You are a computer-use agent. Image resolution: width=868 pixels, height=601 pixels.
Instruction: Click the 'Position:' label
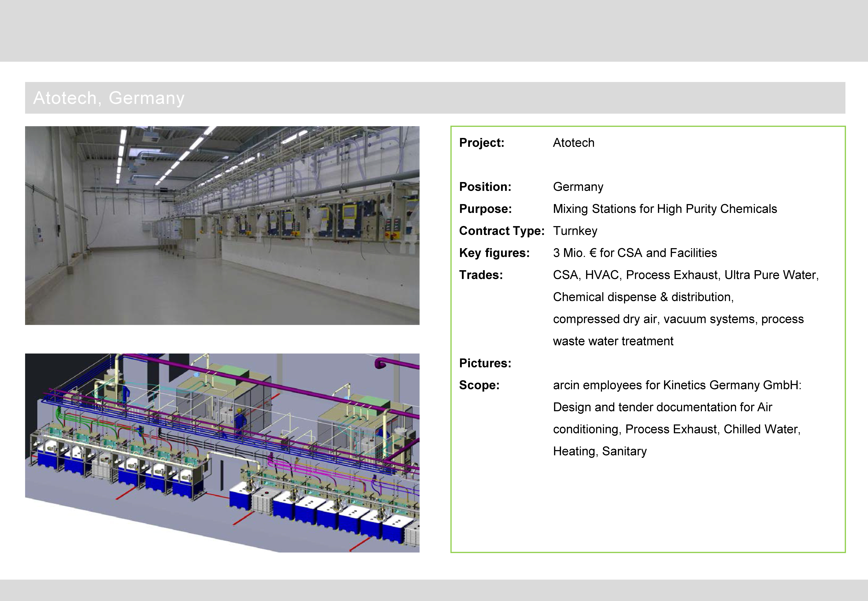click(x=485, y=187)
